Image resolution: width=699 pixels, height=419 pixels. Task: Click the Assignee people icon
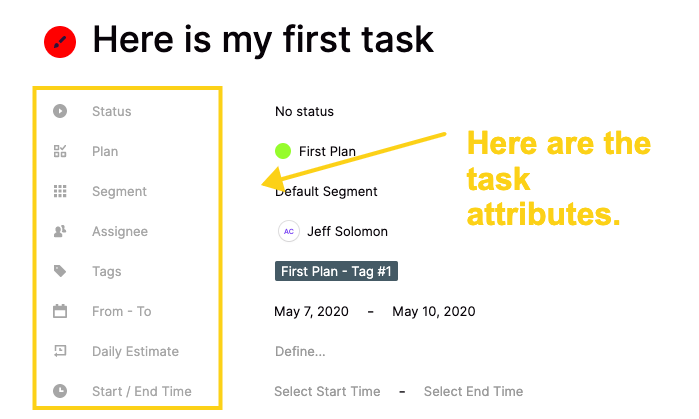tap(60, 231)
